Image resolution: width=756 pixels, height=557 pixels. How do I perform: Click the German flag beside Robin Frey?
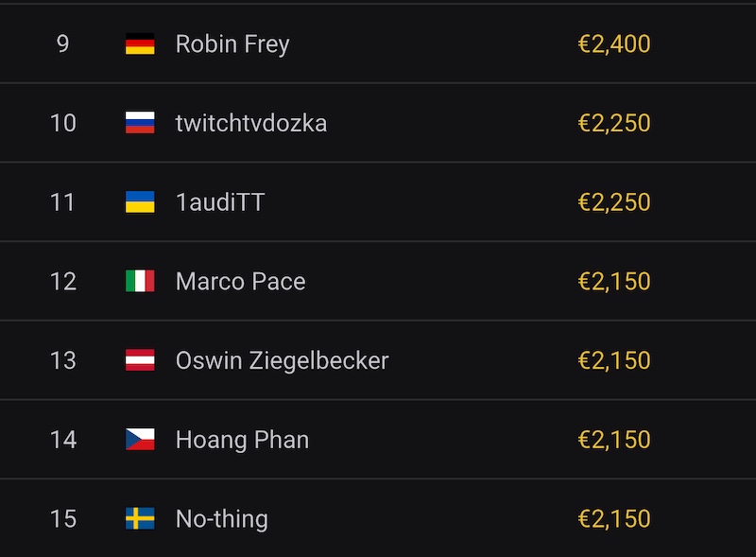[140, 44]
